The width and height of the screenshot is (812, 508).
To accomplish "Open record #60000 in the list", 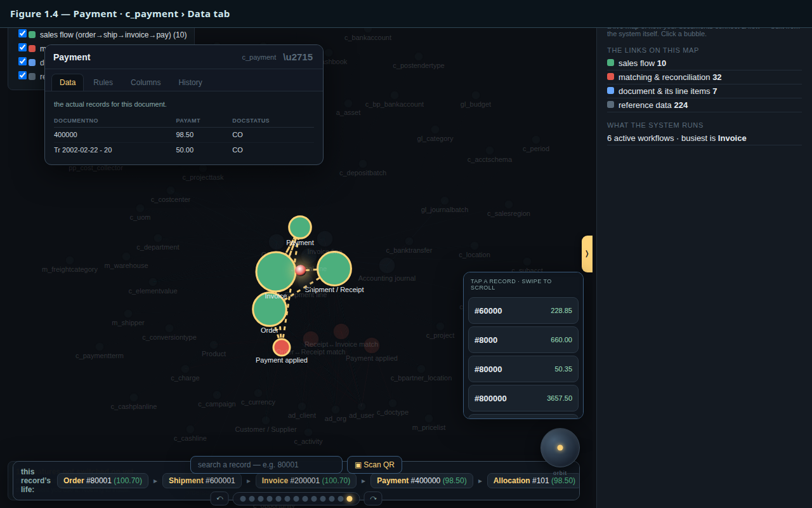I will pos(523,311).
